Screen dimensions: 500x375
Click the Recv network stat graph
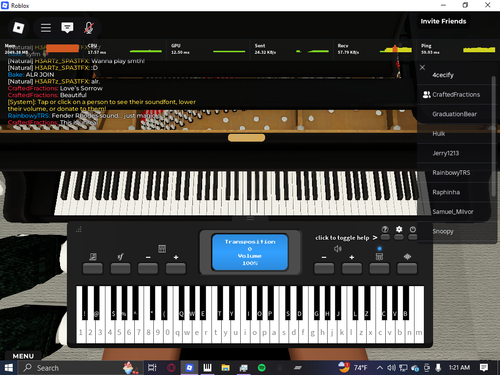pos(396,50)
